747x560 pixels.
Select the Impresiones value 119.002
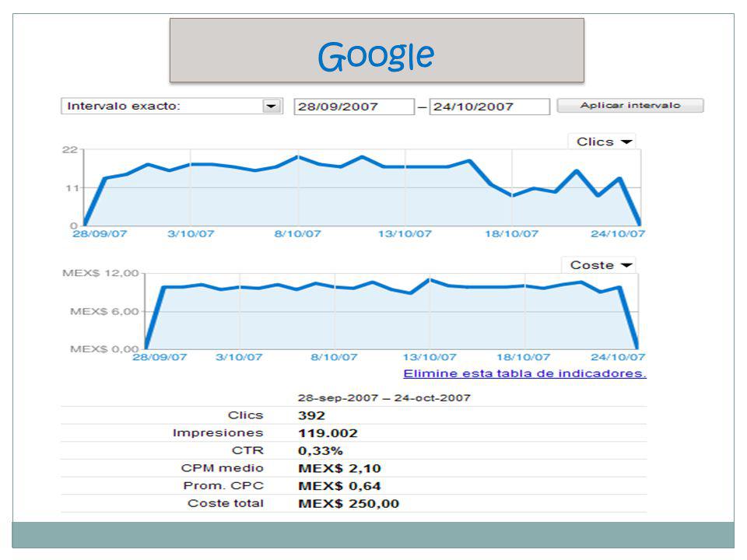pos(328,433)
